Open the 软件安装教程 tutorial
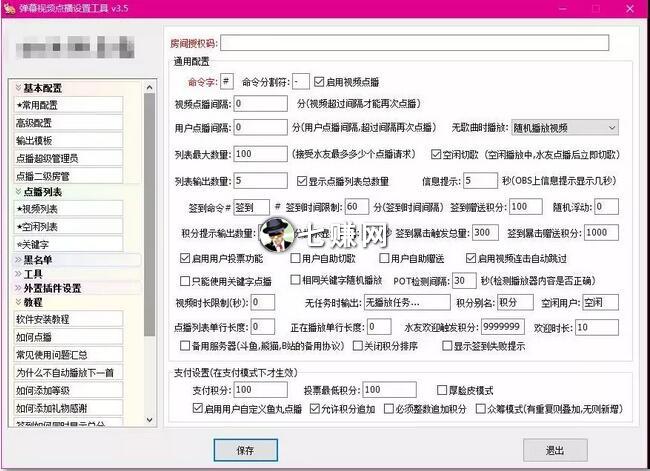The height and width of the screenshot is (471, 650). tap(68, 319)
